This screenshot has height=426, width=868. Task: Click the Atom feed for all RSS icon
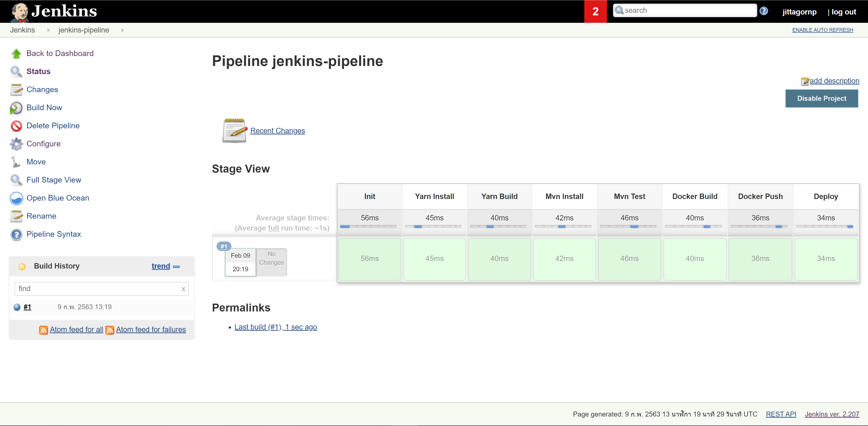(43, 330)
